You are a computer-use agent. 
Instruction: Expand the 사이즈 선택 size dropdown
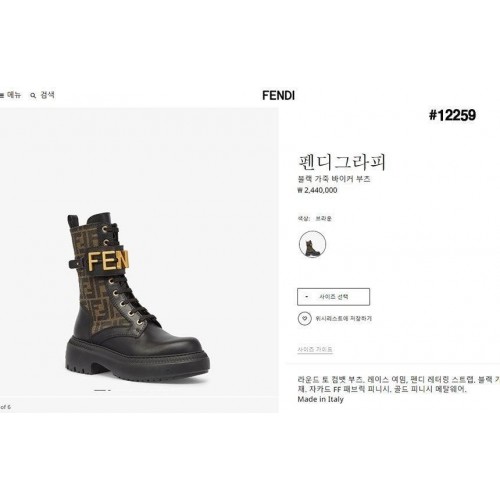[333, 297]
